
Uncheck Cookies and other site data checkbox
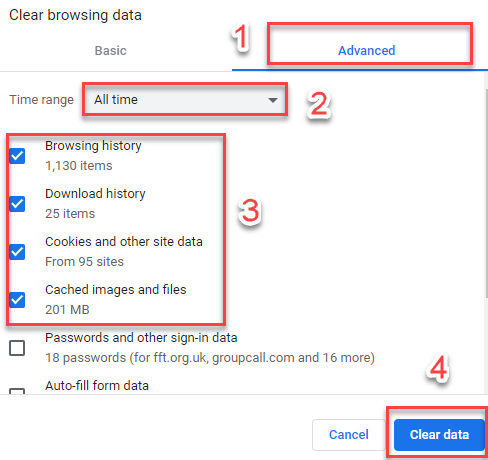point(17,252)
